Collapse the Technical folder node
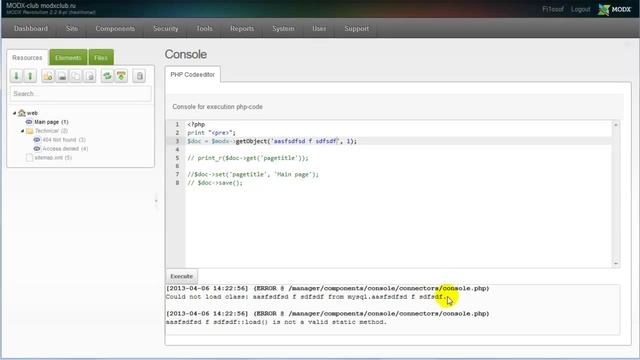The height and width of the screenshot is (360, 640). (22, 131)
